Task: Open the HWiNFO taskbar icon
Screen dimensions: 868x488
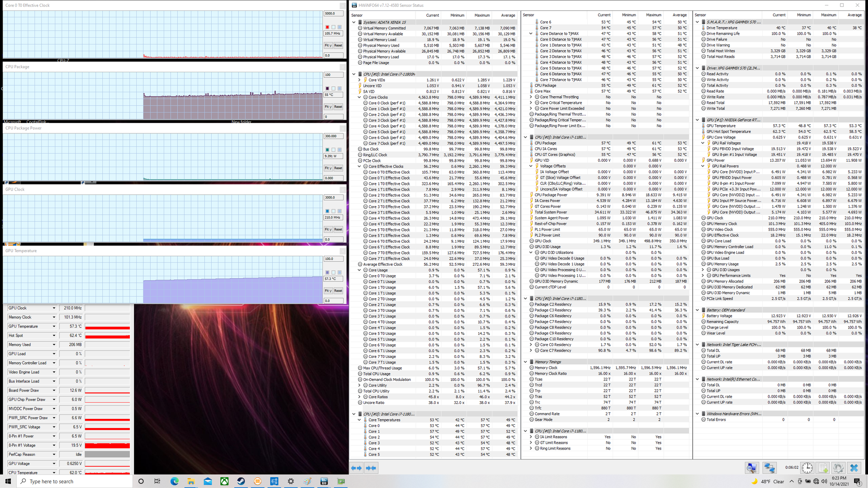Action: pos(324,481)
